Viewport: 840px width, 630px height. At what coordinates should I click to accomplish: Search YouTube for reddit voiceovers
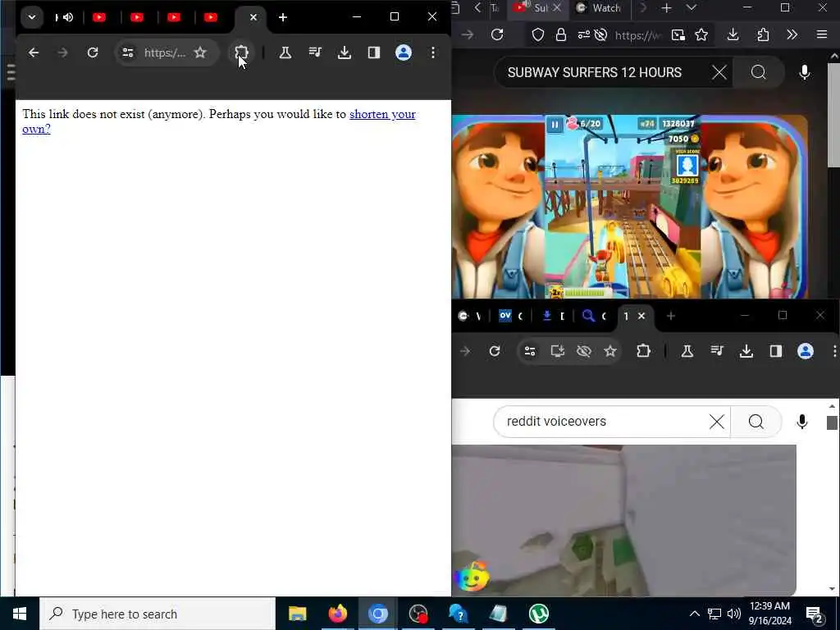pyautogui.click(x=756, y=422)
